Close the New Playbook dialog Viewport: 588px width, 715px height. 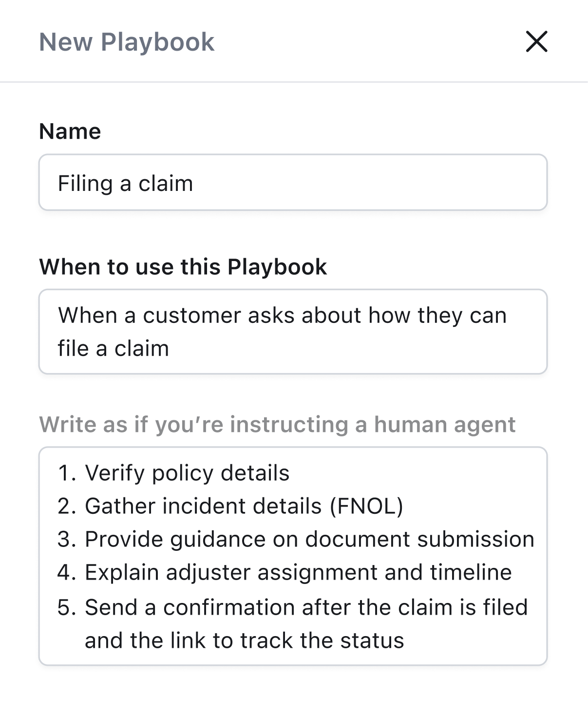pos(536,41)
